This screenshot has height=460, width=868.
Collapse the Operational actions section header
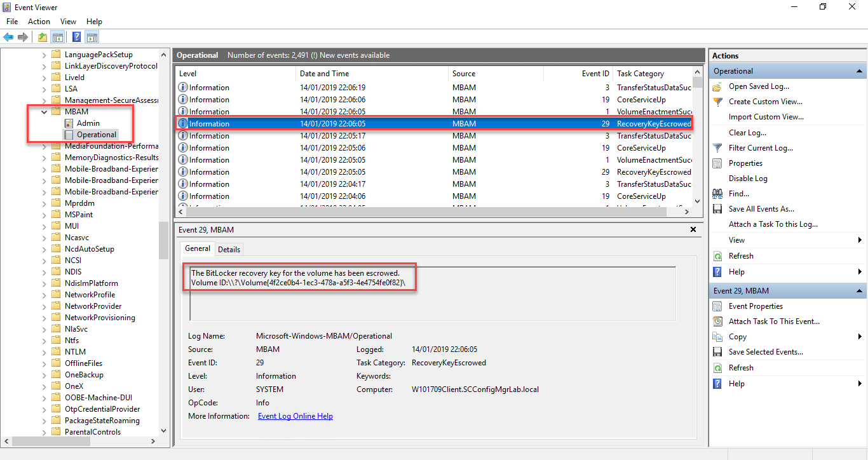click(860, 71)
